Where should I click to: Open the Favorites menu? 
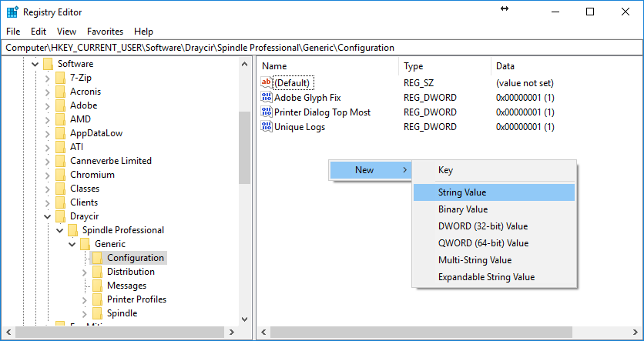tap(105, 32)
